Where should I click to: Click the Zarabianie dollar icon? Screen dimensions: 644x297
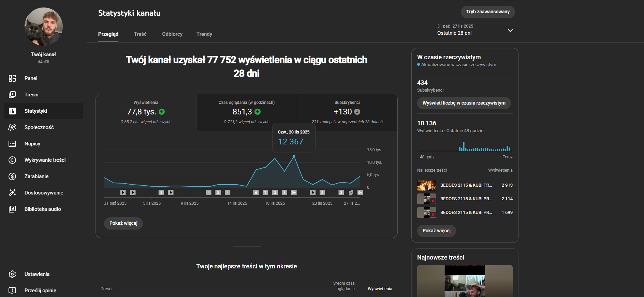pos(12,176)
